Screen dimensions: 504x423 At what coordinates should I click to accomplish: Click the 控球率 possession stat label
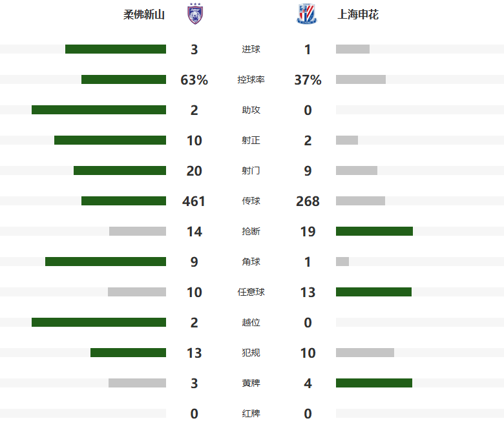(x=251, y=80)
